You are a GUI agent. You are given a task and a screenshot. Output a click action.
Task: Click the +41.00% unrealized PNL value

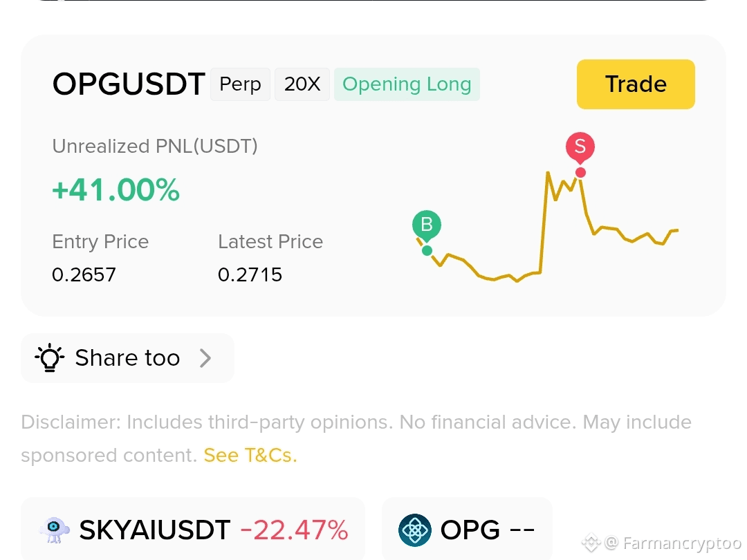click(116, 189)
